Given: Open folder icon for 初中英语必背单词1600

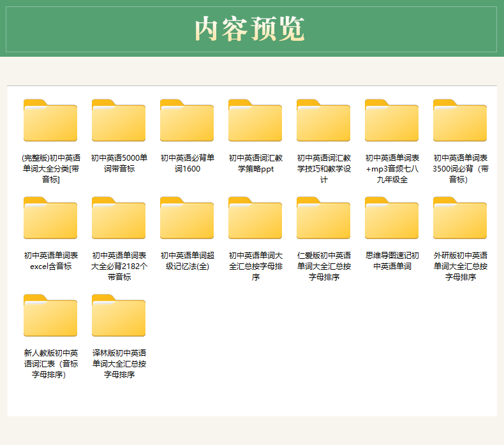Looking at the screenshot, I should click(187, 120).
